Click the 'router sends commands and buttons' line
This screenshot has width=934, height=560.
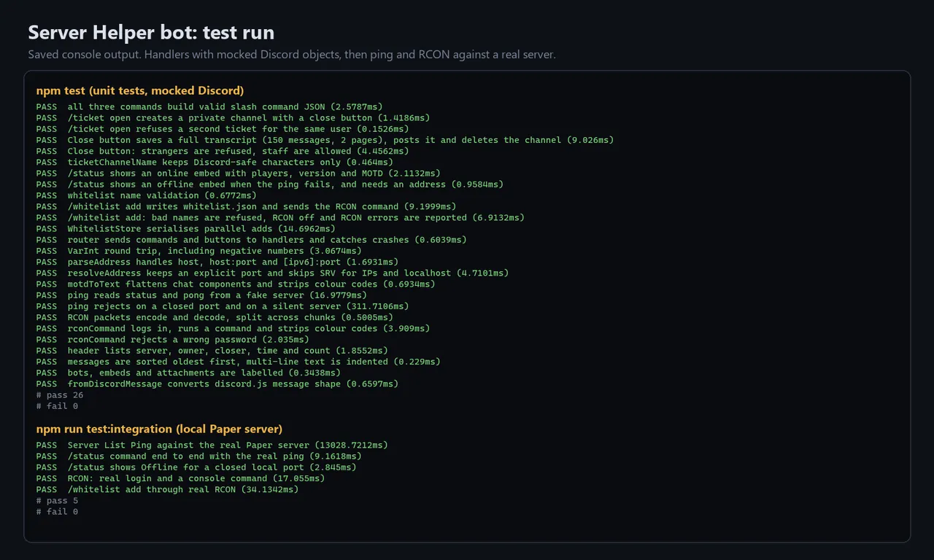pyautogui.click(x=252, y=239)
